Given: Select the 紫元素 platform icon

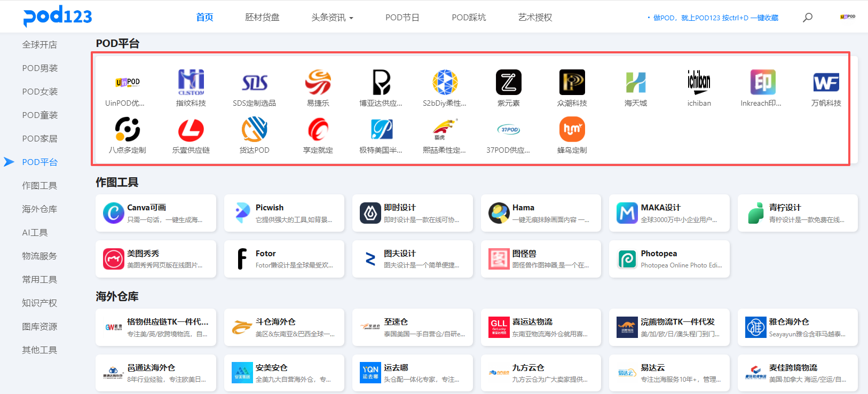Looking at the screenshot, I should pyautogui.click(x=508, y=83).
